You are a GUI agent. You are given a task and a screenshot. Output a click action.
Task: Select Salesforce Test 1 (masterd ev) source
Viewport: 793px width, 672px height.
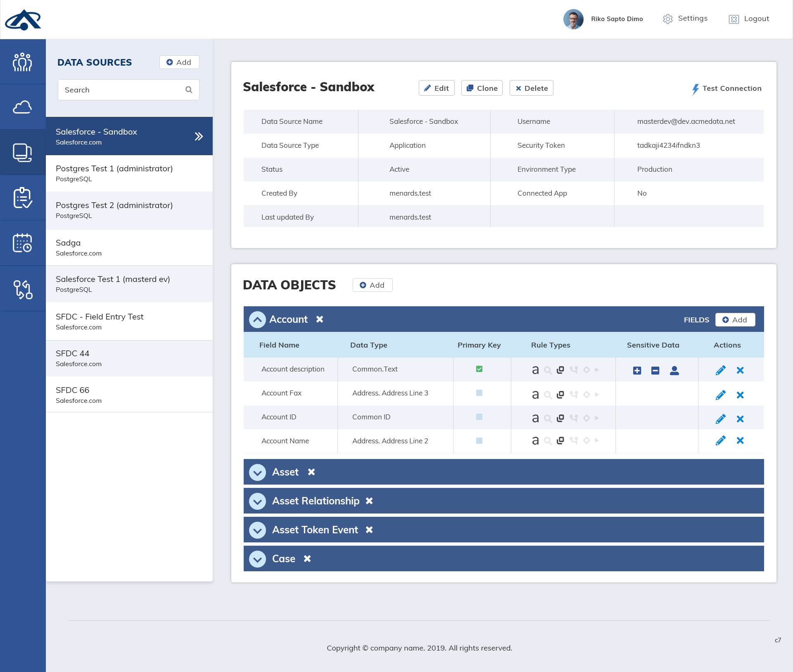tap(129, 284)
